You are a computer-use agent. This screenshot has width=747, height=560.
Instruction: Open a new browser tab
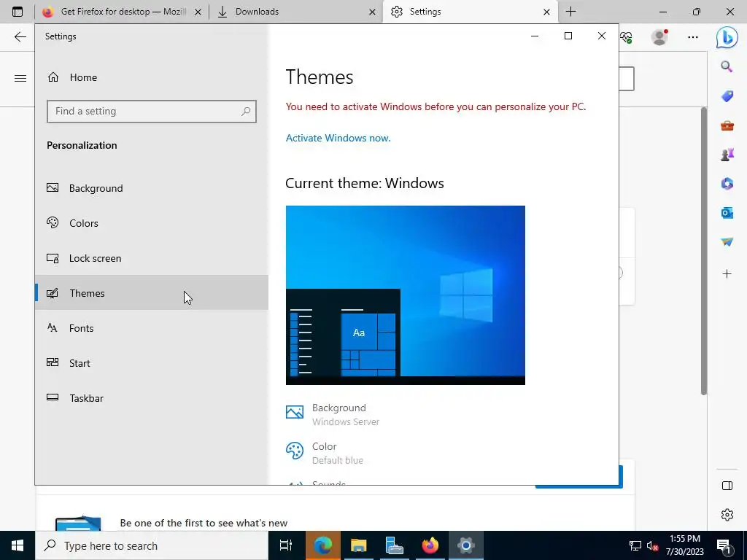pyautogui.click(x=570, y=12)
